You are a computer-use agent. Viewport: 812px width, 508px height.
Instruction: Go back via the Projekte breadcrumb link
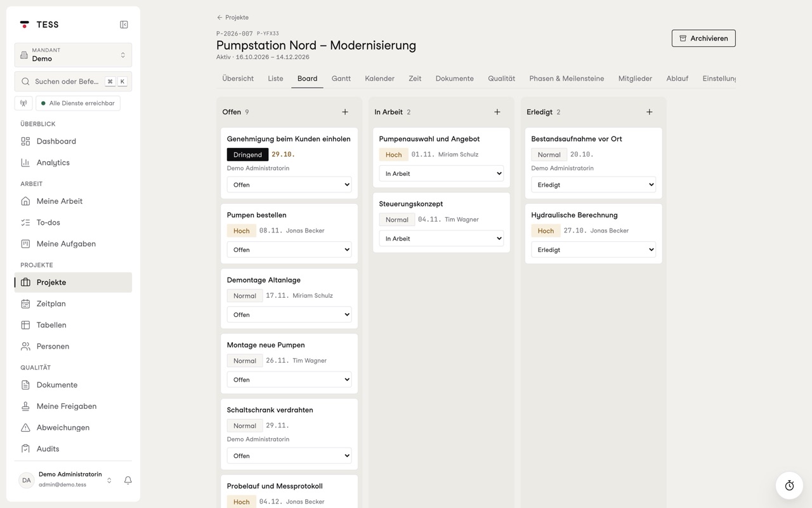coord(233,17)
